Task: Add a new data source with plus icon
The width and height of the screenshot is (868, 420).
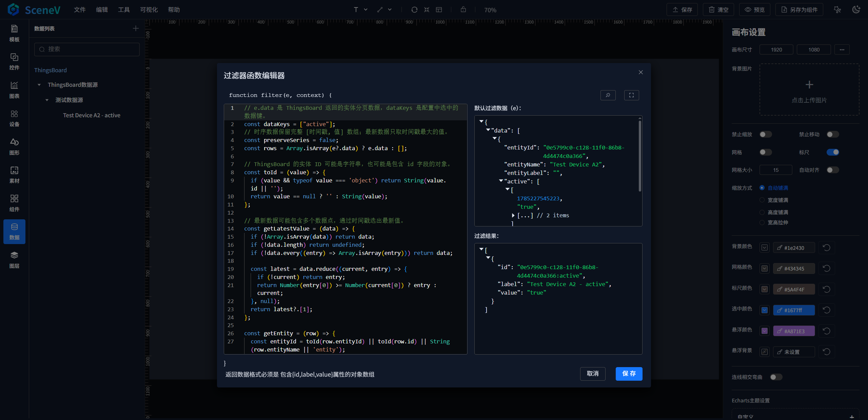Action: point(136,28)
